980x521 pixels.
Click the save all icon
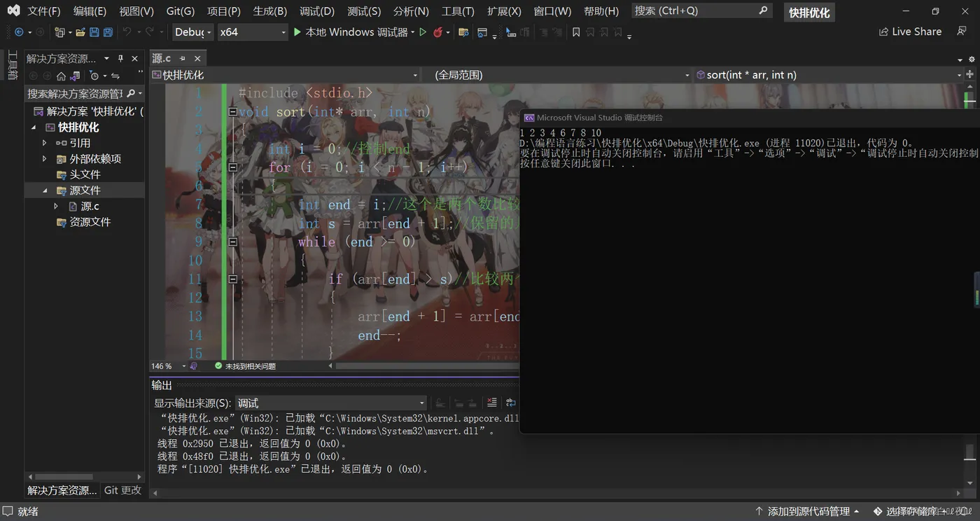tap(108, 32)
